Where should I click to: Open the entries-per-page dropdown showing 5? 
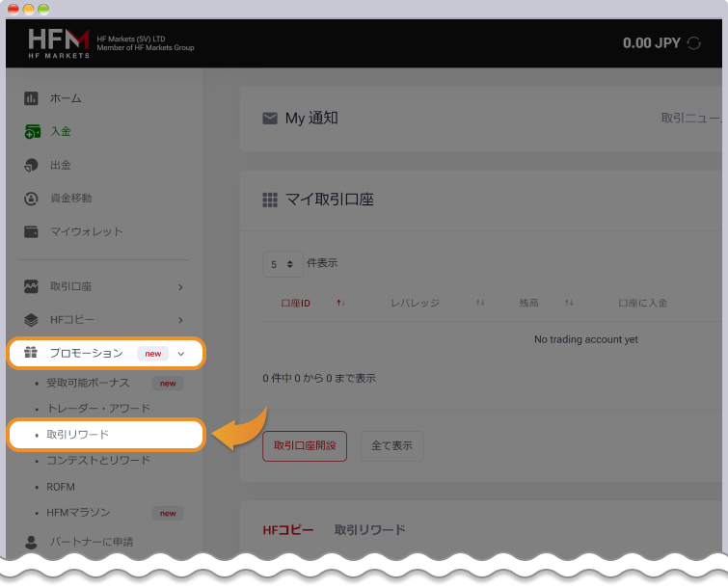pos(283,263)
